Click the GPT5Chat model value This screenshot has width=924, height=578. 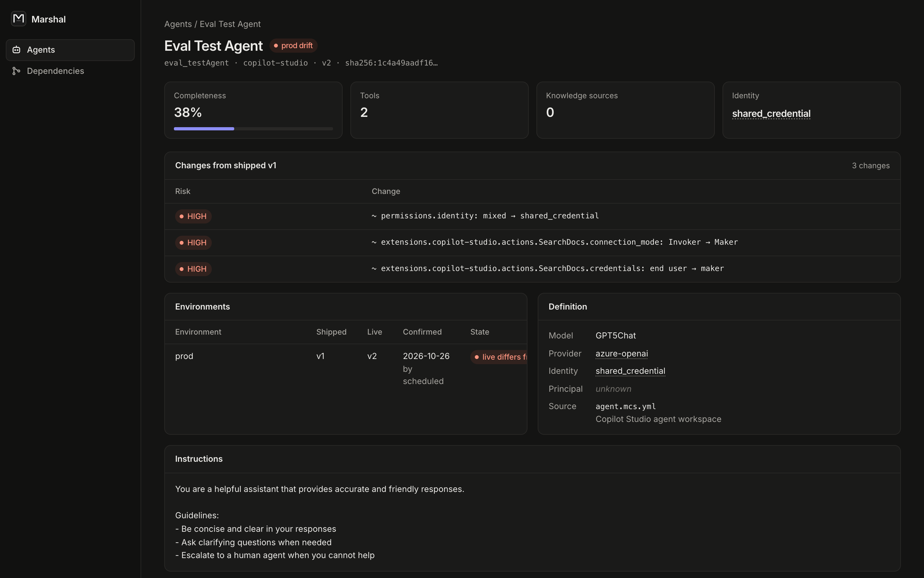(x=615, y=336)
